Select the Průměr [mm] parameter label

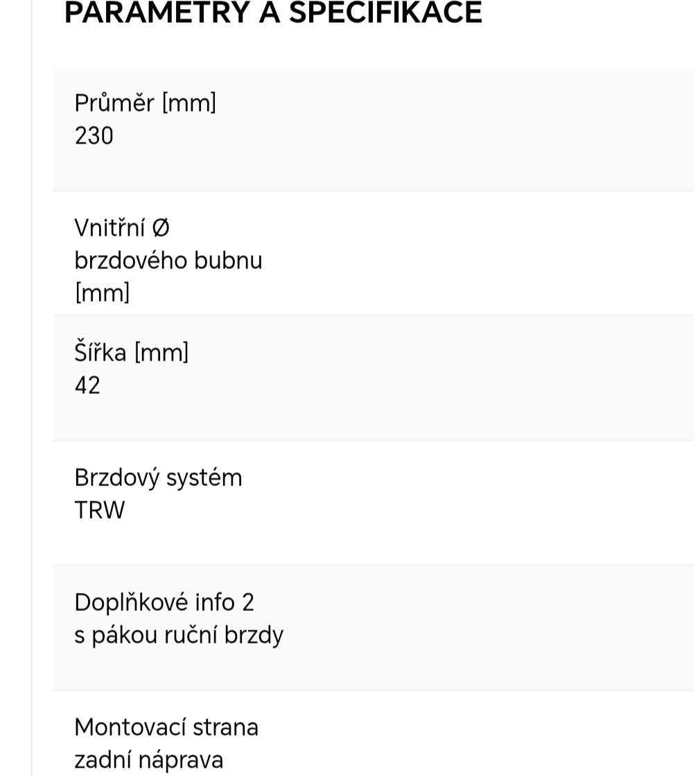[x=145, y=103]
